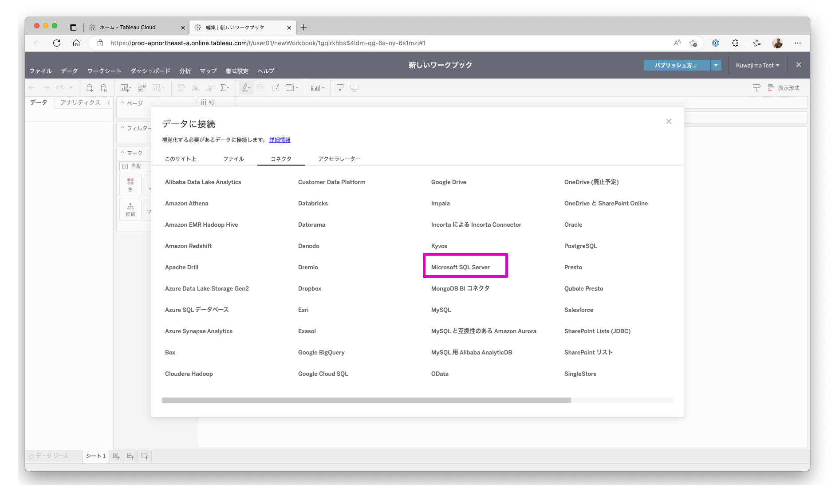The image size is (835, 504).
Task: Select the Salesforce connector
Action: [579, 310]
